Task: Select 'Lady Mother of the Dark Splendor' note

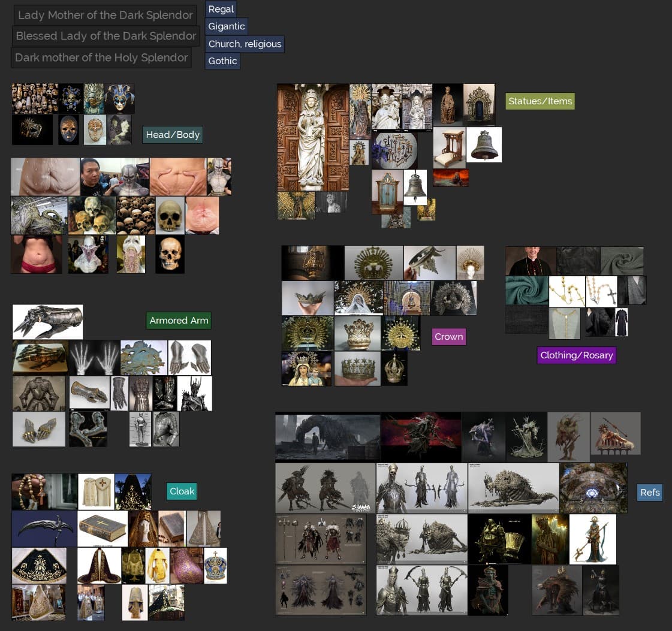Action: (105, 15)
